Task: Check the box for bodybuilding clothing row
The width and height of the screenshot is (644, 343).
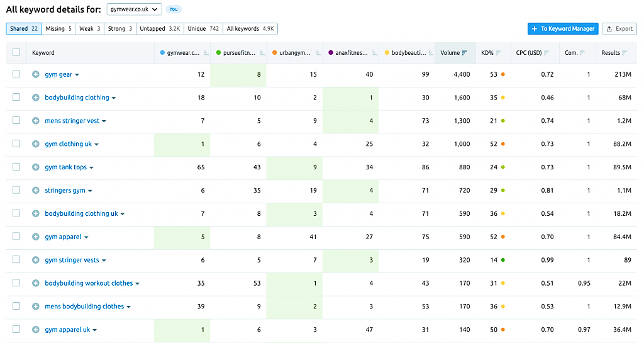Action: [16, 97]
